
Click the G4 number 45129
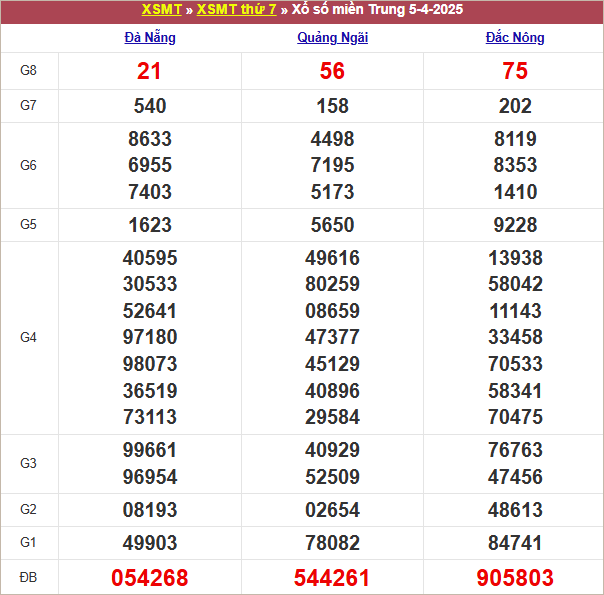332,364
